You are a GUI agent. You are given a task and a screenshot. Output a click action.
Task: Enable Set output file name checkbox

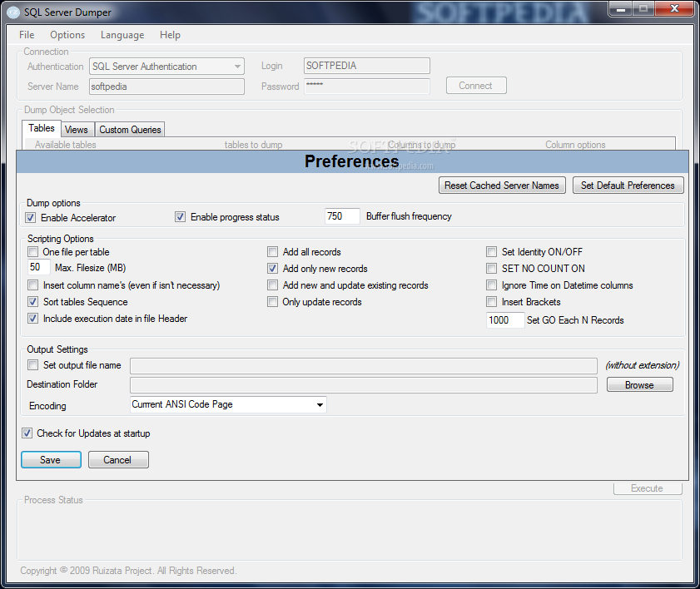pyautogui.click(x=33, y=365)
